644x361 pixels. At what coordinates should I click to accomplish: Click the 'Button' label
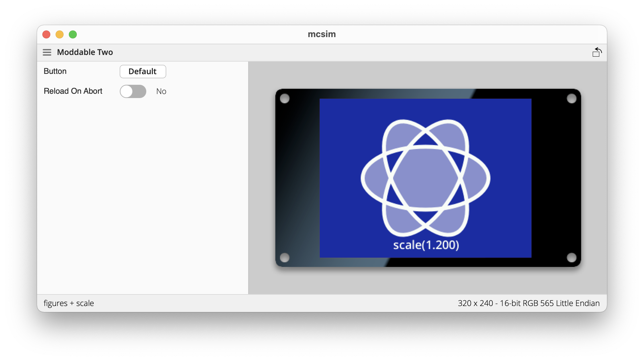tap(55, 71)
